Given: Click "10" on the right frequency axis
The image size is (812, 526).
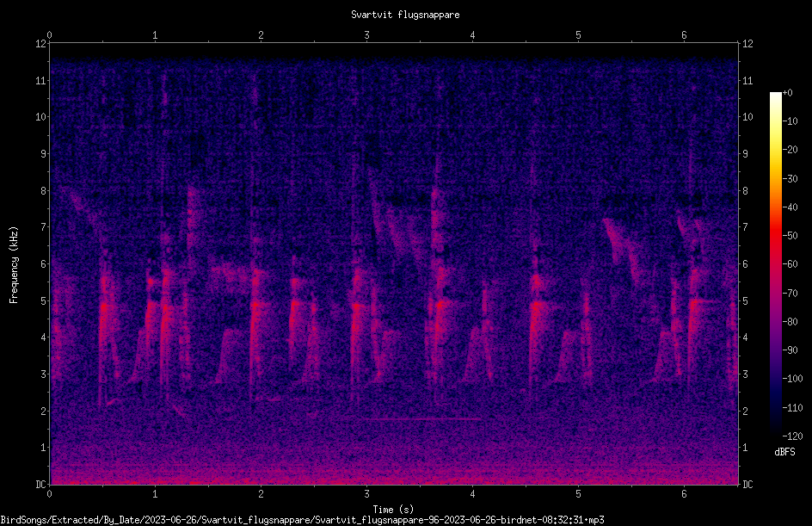Looking at the screenshot, I should pos(747,117).
